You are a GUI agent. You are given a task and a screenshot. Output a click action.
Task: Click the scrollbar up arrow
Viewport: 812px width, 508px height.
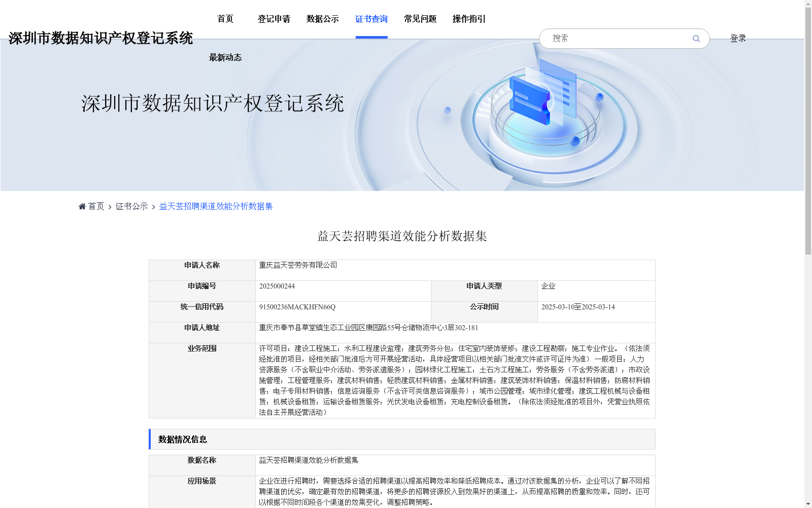pyautogui.click(x=808, y=4)
